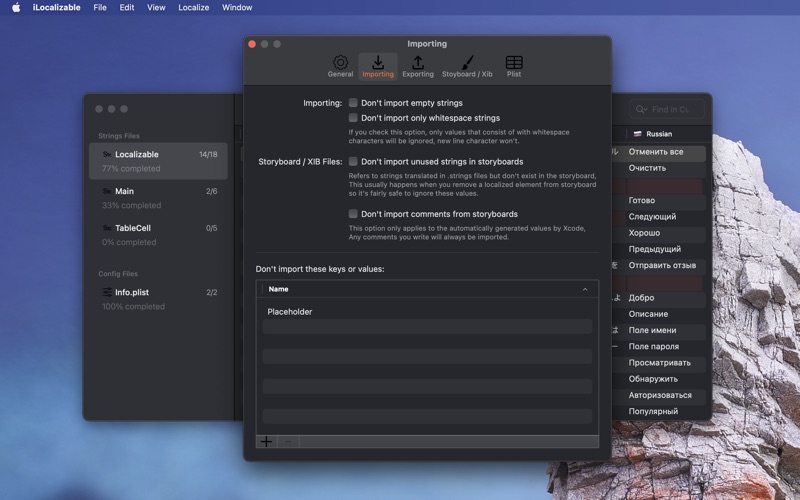Open the General preferences gear icon

click(x=340, y=62)
